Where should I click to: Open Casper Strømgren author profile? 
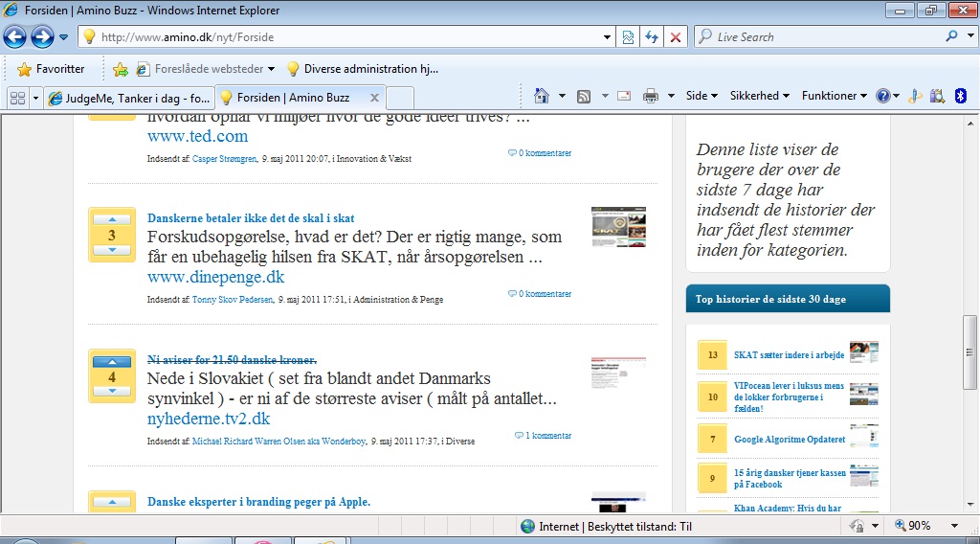coord(224,159)
